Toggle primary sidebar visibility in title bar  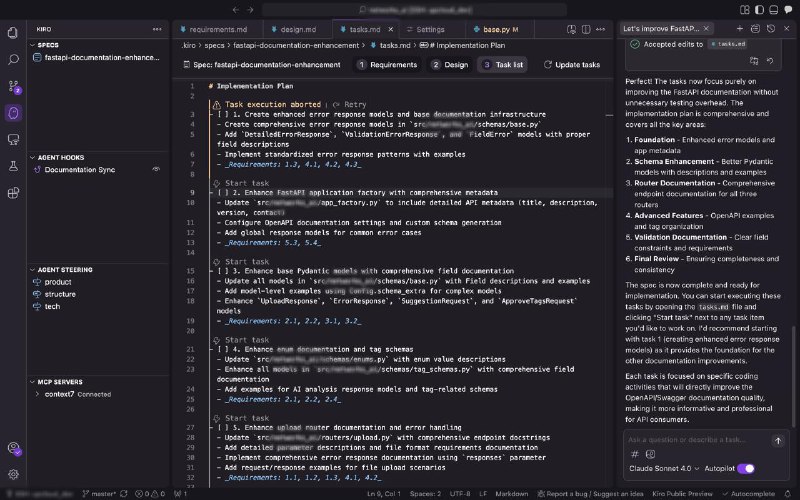(759, 10)
